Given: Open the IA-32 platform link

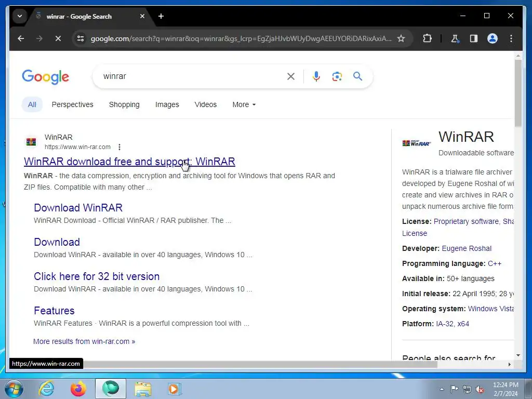Looking at the screenshot, I should pyautogui.click(x=445, y=324).
